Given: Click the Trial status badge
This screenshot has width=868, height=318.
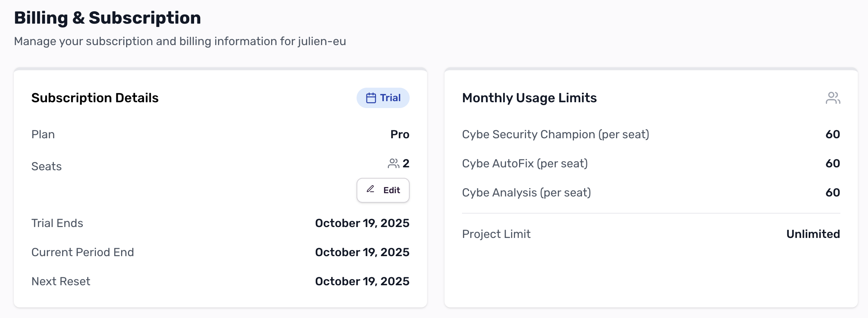Looking at the screenshot, I should pyautogui.click(x=383, y=98).
